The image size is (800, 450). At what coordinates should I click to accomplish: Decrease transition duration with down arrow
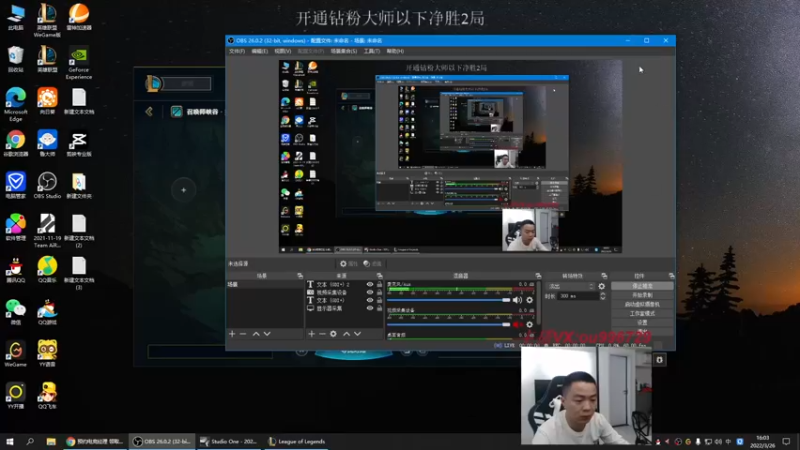coord(603,298)
